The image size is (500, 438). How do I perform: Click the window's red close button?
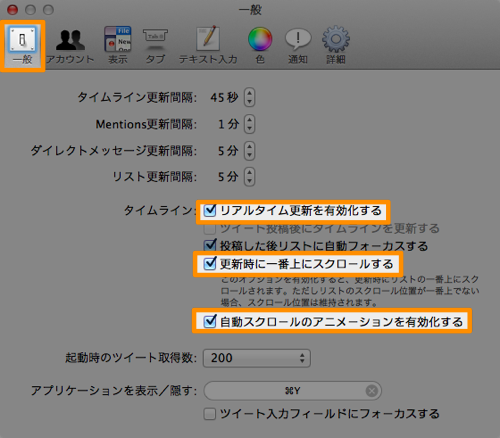click(x=13, y=10)
